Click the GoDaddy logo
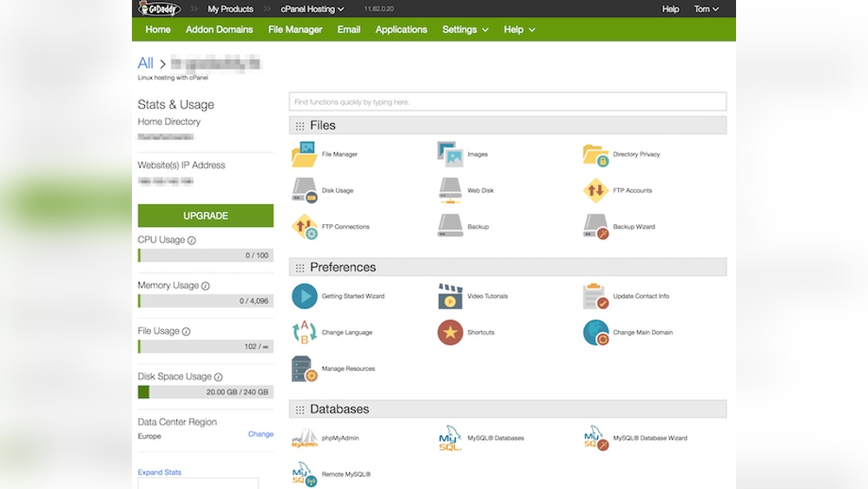Viewport: 868px width, 489px height. tap(160, 9)
